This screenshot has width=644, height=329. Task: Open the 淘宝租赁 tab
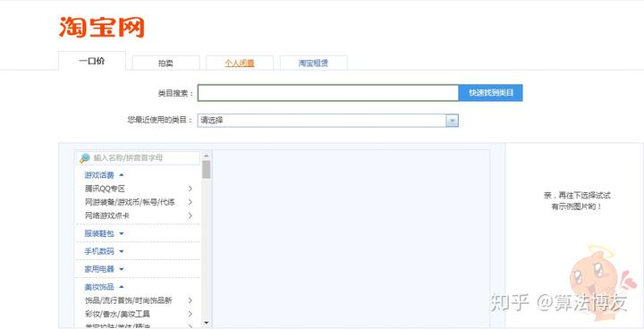(313, 63)
